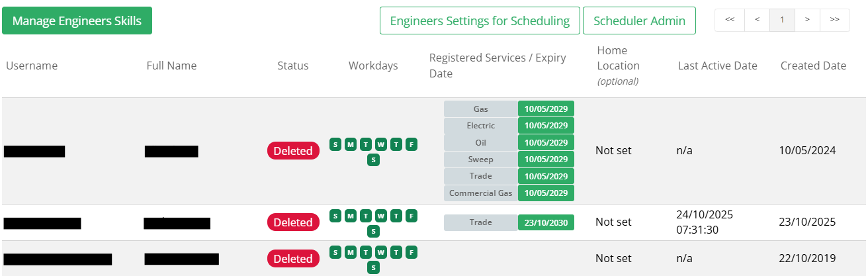
Task: Click the Deleted status badge in third row
Action: coord(293,259)
